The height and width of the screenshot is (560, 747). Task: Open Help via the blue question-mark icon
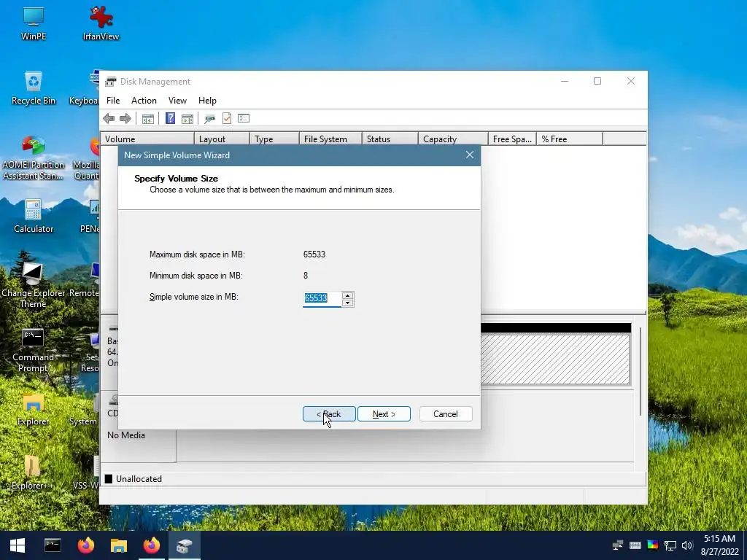[170, 118]
